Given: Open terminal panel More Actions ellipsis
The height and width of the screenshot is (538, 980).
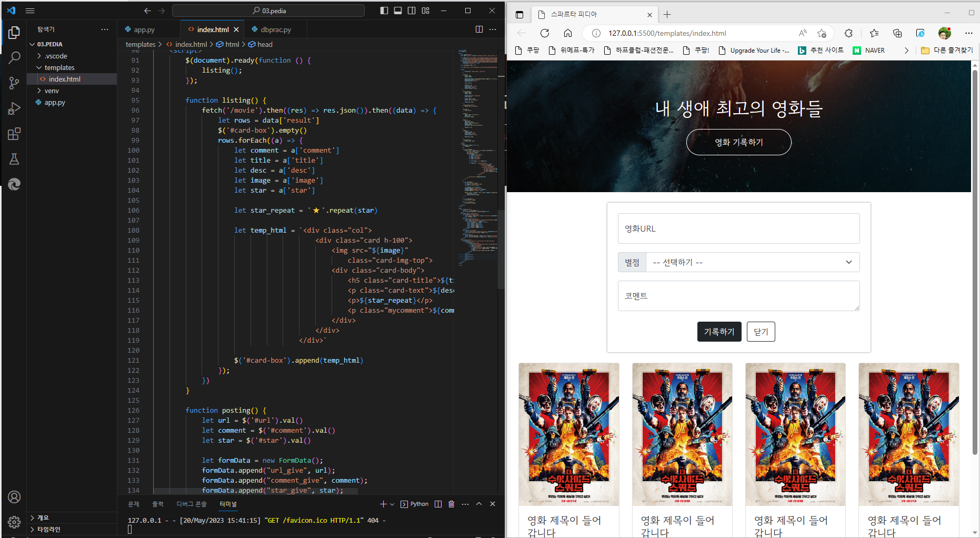Looking at the screenshot, I should pyautogui.click(x=465, y=504).
